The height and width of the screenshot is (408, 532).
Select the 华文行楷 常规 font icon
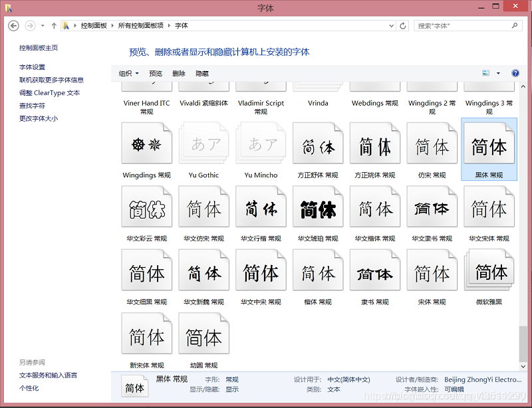[x=261, y=207]
